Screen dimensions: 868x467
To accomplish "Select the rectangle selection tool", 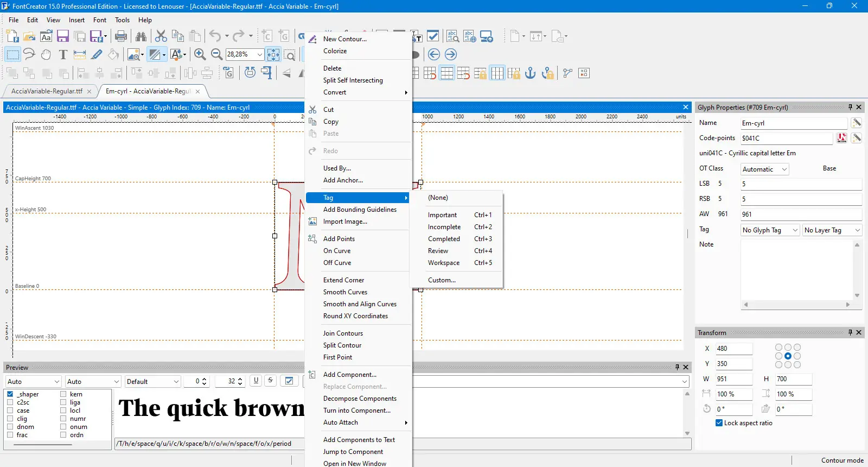I will point(12,54).
